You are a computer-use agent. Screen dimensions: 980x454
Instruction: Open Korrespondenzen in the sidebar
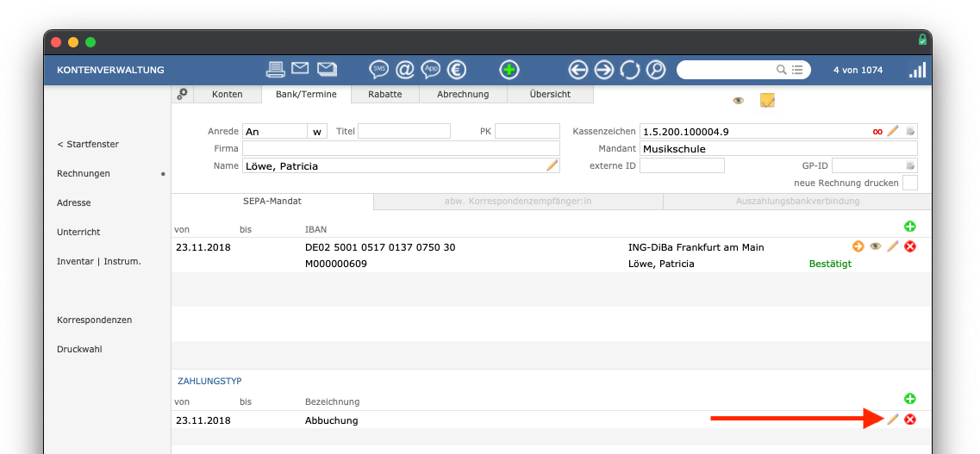(x=94, y=320)
